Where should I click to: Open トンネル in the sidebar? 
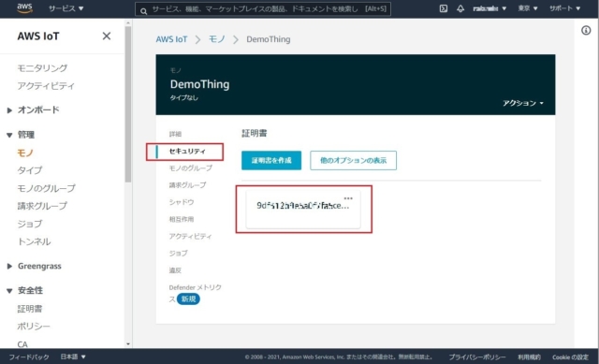[34, 241]
